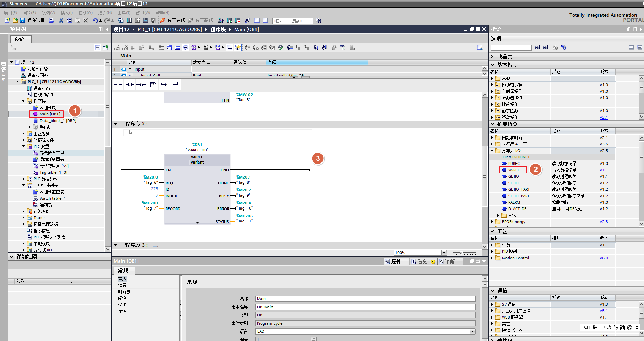
Task: Open the 在线(O) menu
Action: pyautogui.click(x=85, y=13)
